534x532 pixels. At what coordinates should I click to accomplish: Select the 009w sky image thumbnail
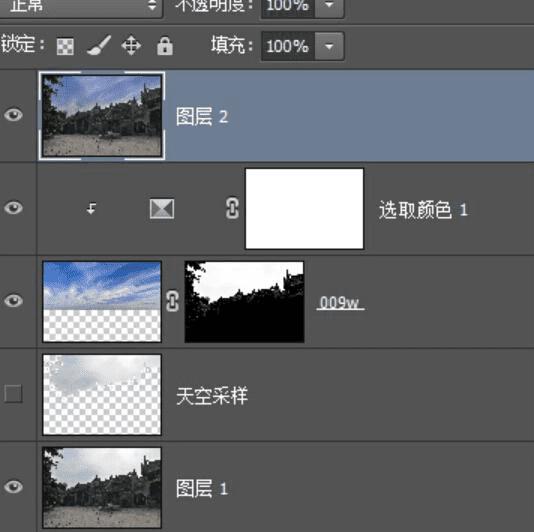tap(102, 301)
